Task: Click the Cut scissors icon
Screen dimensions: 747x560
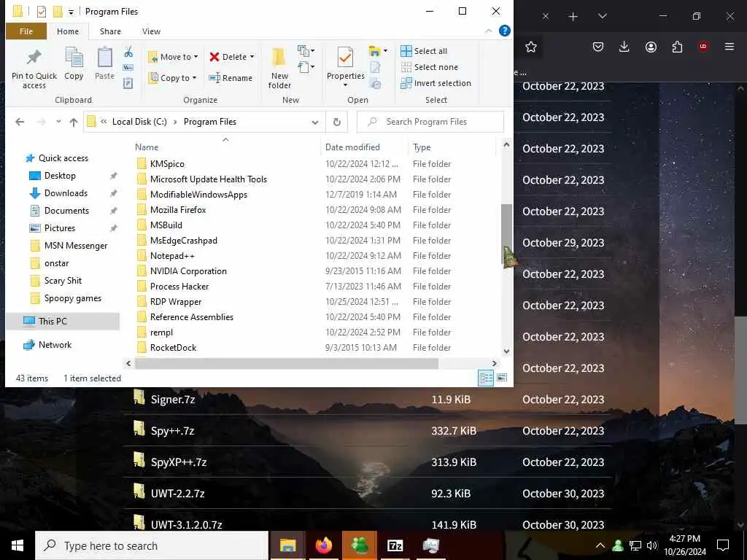Action: 128,52
